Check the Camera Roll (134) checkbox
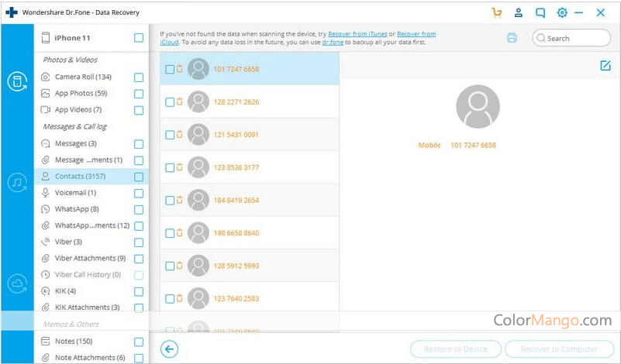The width and height of the screenshot is (621, 364). tap(139, 77)
